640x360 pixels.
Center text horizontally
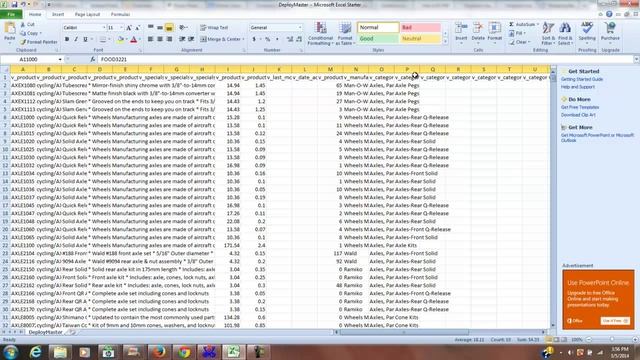(x=160, y=39)
